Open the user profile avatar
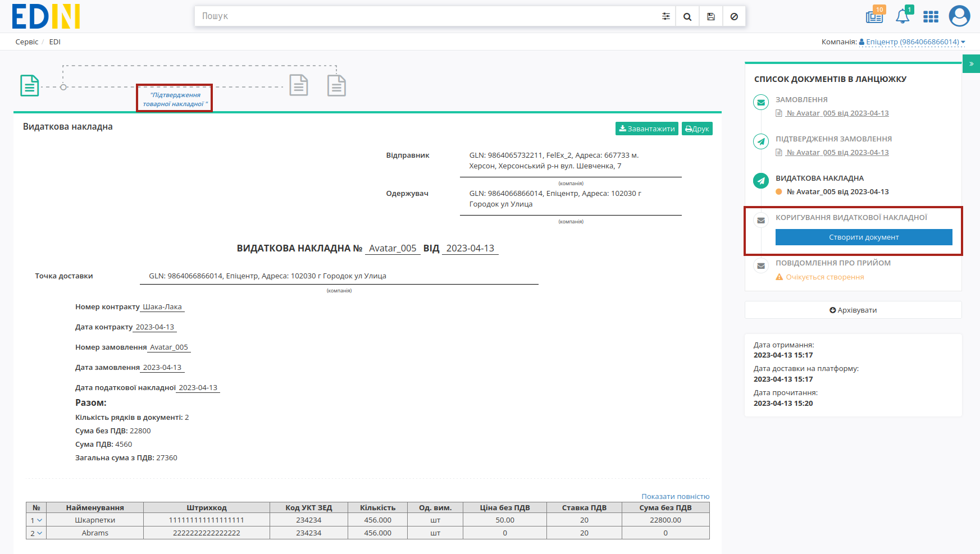 click(959, 16)
